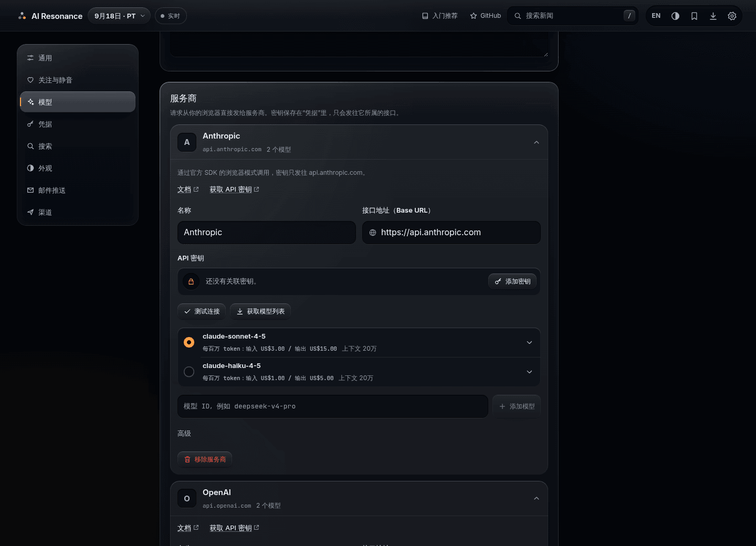Open 邮件推送 email section
756x546 pixels.
pyautogui.click(x=78, y=191)
